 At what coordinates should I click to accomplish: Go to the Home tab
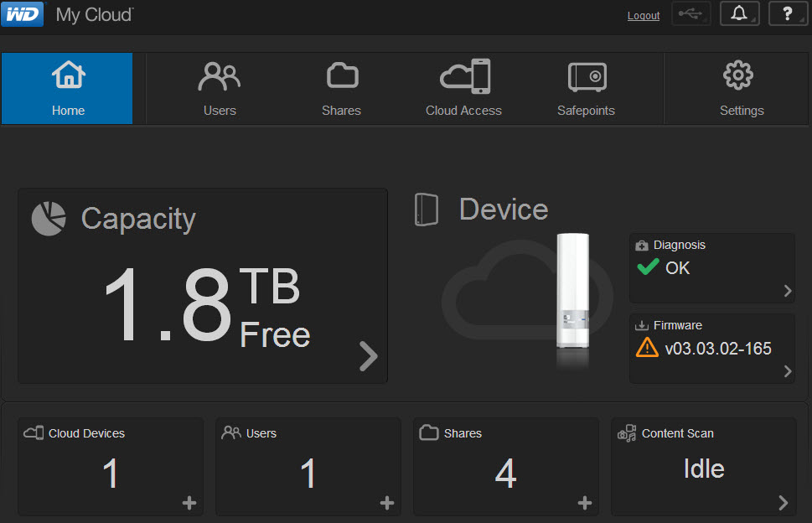pyautogui.click(x=67, y=88)
